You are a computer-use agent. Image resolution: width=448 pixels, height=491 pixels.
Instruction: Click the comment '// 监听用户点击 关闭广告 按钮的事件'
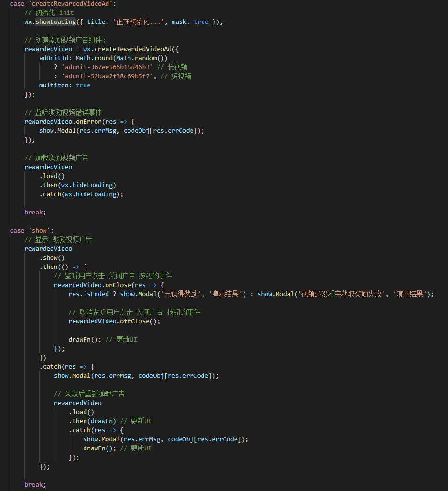tap(113, 276)
